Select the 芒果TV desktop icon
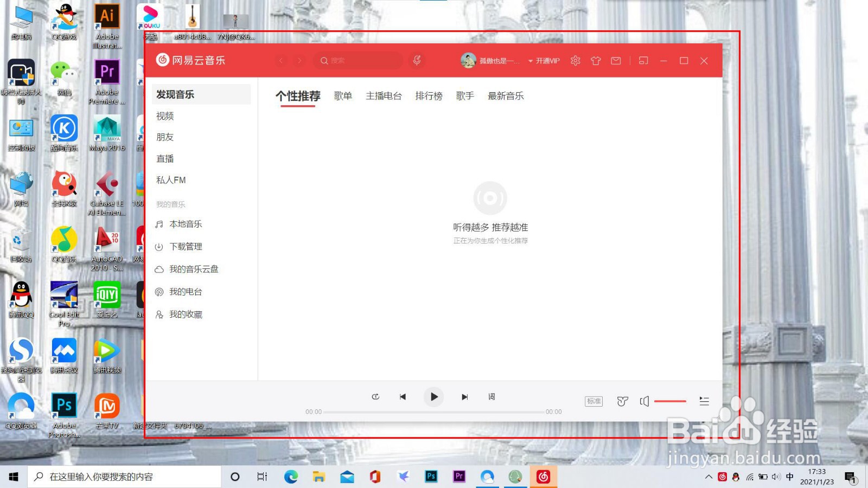 point(107,411)
